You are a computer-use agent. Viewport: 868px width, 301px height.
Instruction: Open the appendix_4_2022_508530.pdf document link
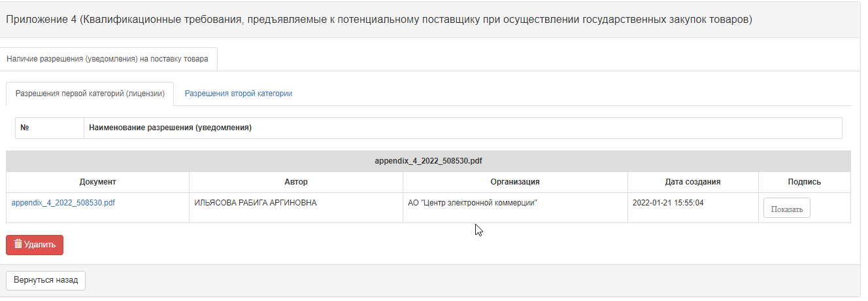(63, 203)
